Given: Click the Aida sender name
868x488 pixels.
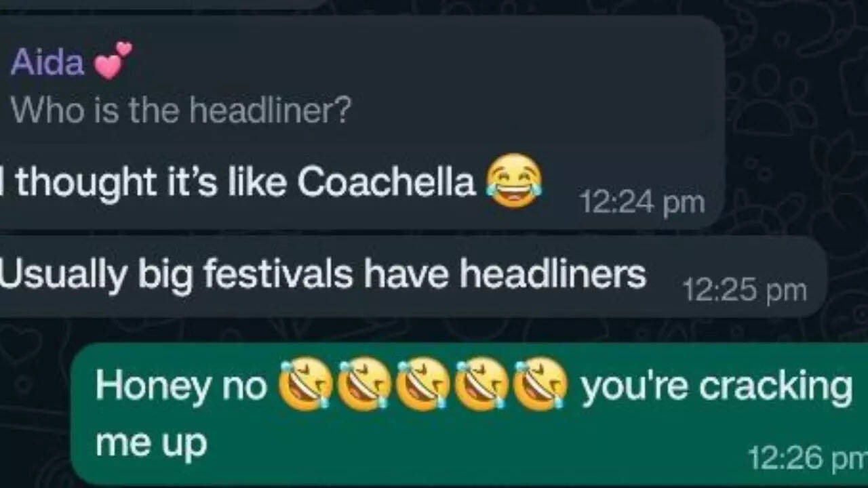Looking at the screenshot, I should [x=47, y=63].
